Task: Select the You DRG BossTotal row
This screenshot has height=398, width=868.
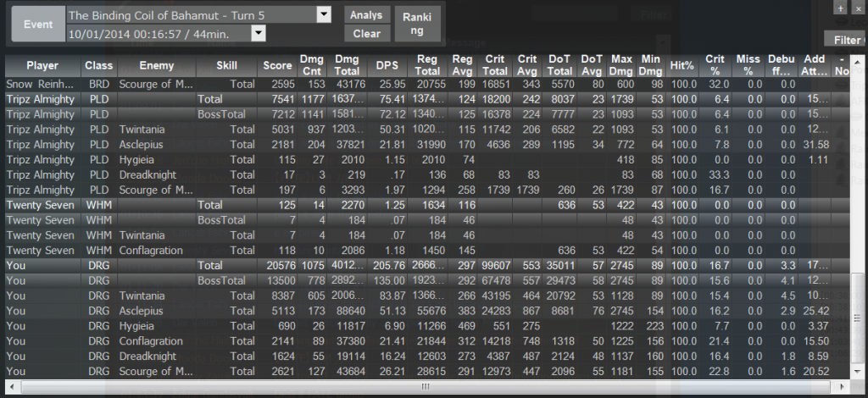Action: pyautogui.click(x=427, y=280)
